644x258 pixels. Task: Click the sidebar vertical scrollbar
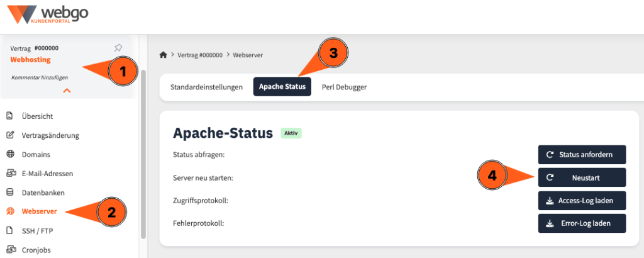tap(143, 154)
